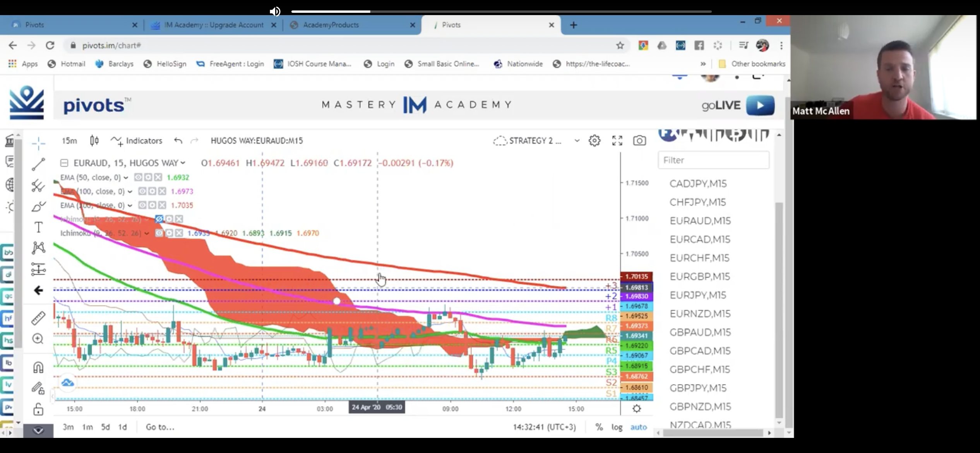Image resolution: width=980 pixels, height=453 pixels.
Task: Expand EMA 100 indicator options chevron
Action: (130, 191)
